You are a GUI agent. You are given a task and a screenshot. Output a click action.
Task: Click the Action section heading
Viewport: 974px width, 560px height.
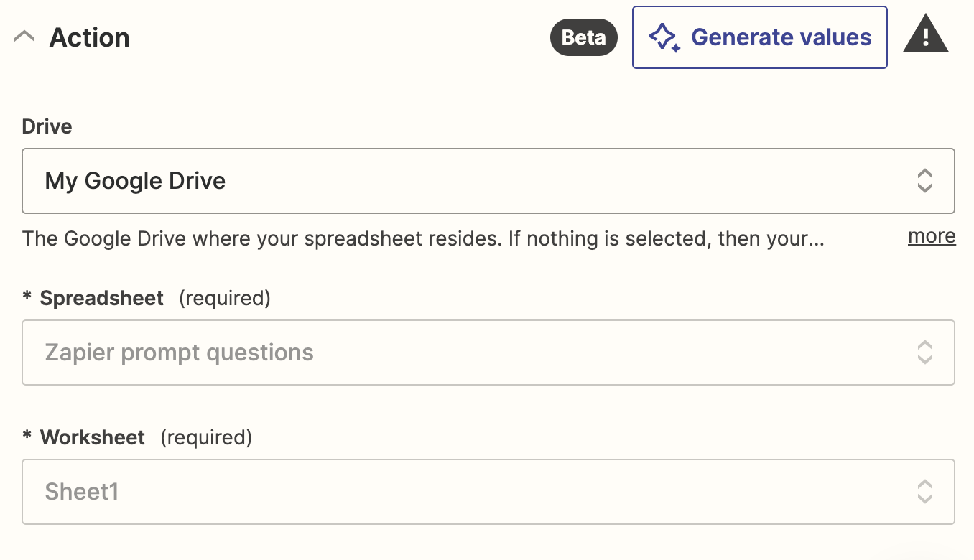pos(89,37)
